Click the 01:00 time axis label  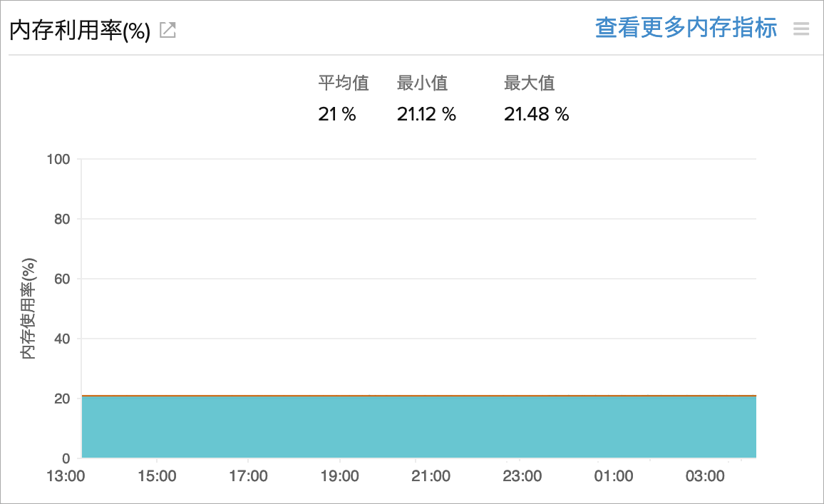click(x=613, y=476)
